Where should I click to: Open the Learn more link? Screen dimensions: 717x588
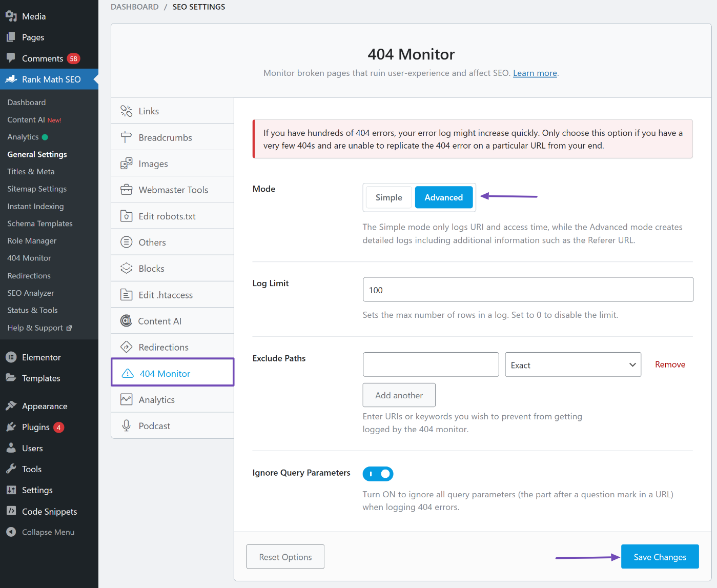(x=535, y=73)
